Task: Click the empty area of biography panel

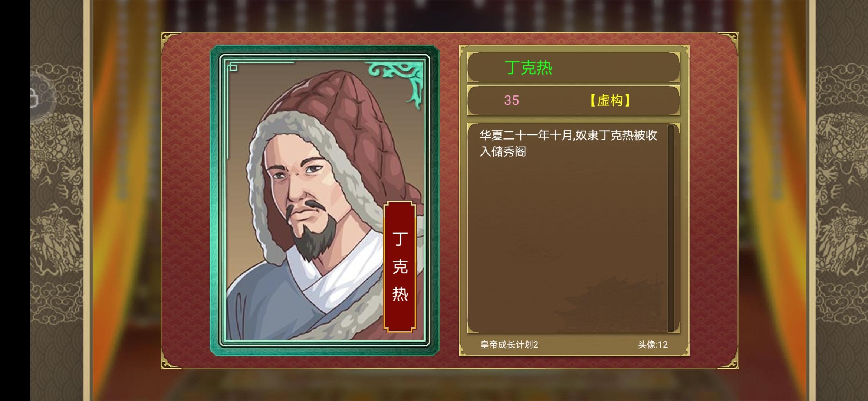Action: coord(568,223)
